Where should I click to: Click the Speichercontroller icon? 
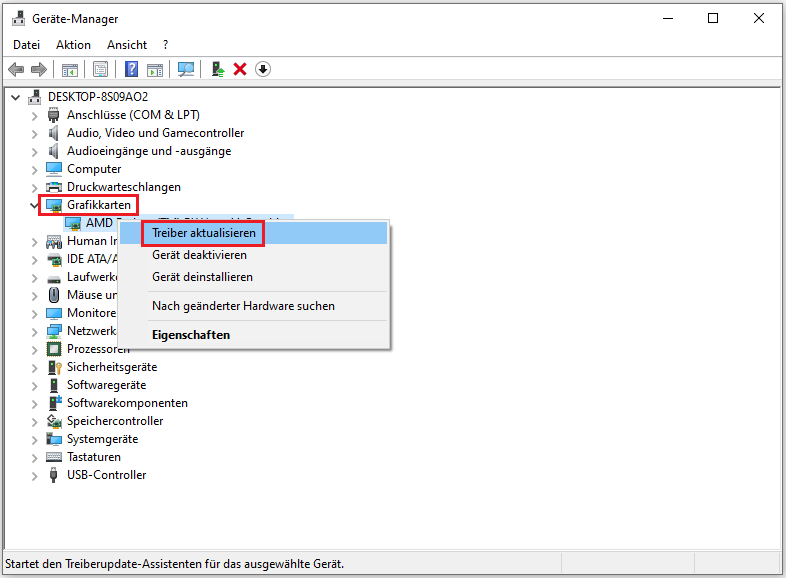click(54, 421)
